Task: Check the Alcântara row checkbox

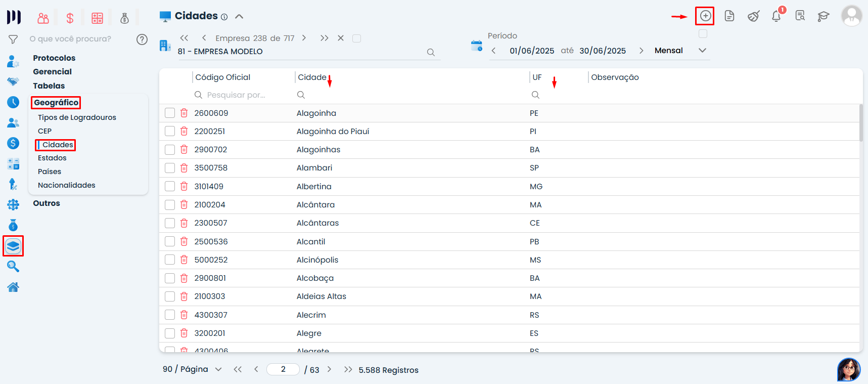Action: 170,205
